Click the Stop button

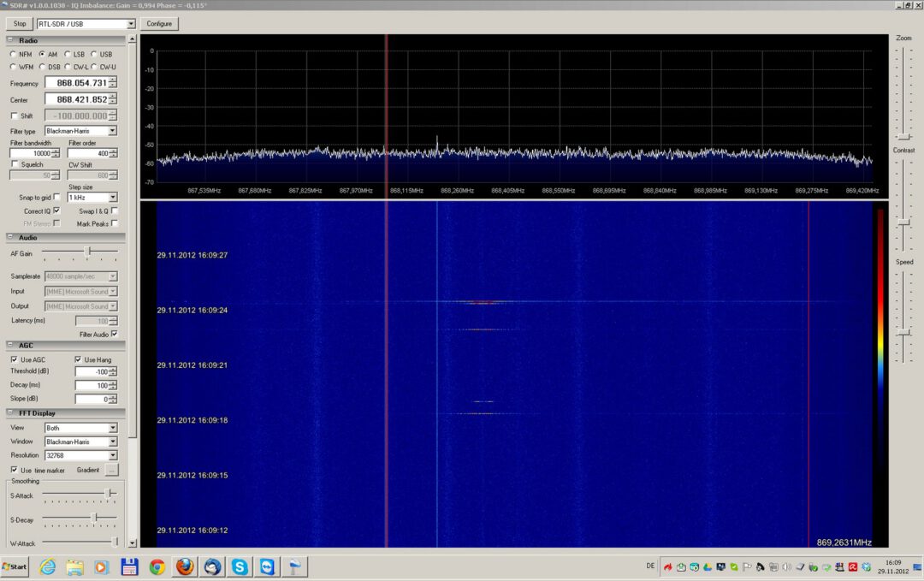pos(20,24)
